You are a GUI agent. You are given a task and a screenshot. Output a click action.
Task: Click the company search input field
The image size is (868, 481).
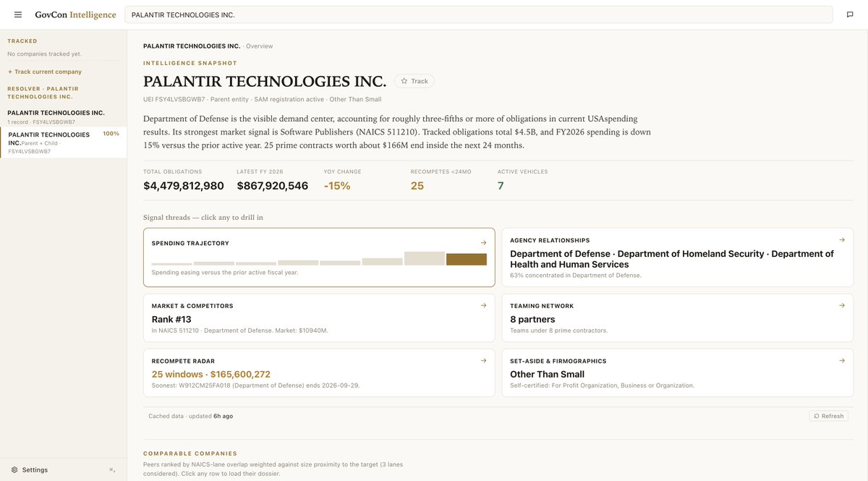[479, 14]
